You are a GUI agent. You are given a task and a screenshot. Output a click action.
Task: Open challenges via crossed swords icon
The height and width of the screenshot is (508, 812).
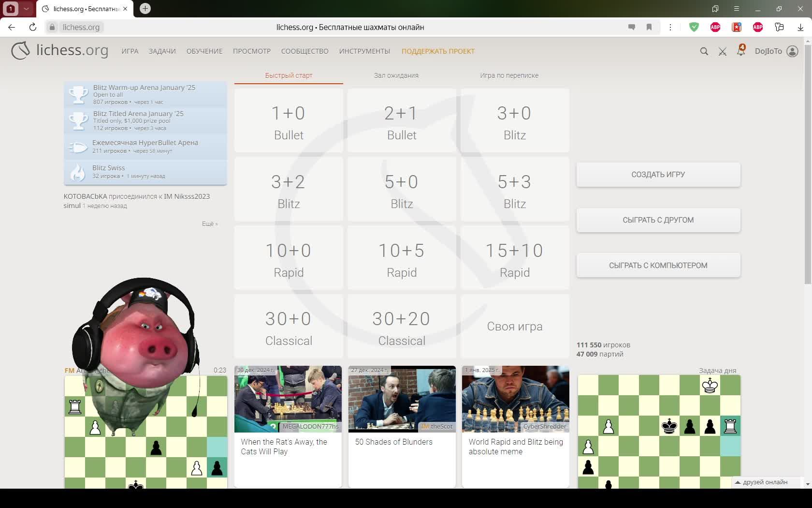point(722,51)
